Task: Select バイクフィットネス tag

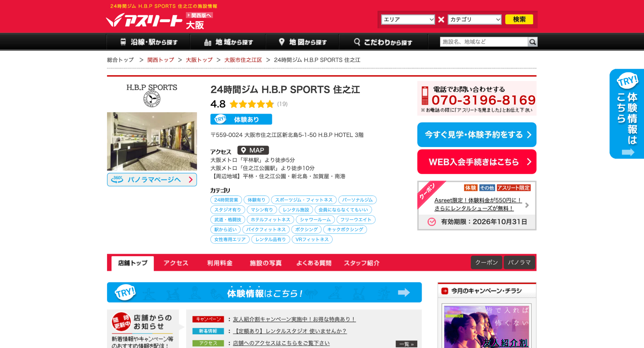Action: (x=266, y=229)
